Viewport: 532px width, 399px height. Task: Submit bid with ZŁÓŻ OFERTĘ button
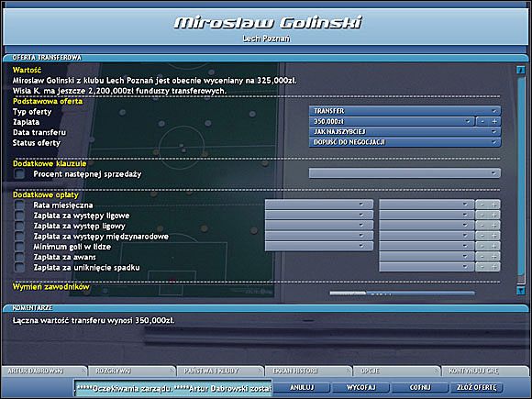[476, 387]
